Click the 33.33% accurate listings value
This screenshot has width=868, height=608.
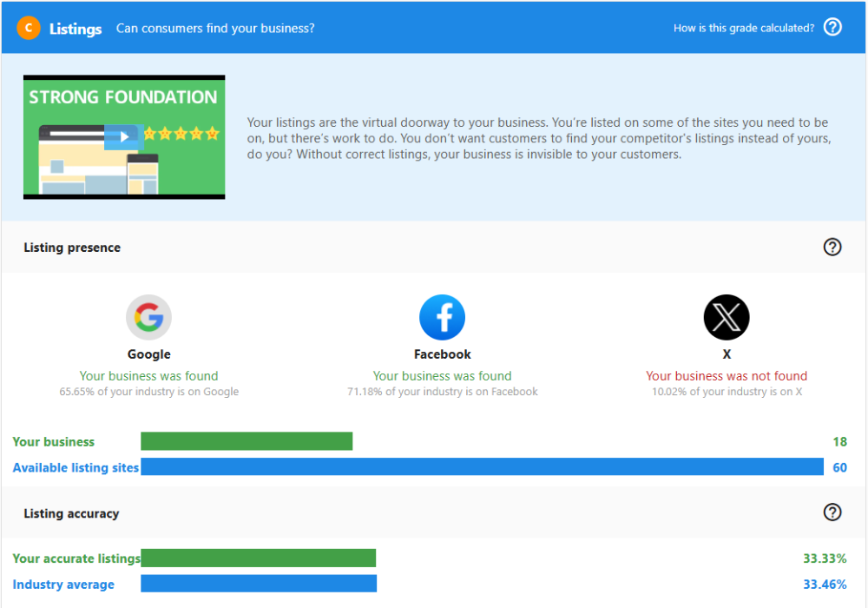coord(824,558)
